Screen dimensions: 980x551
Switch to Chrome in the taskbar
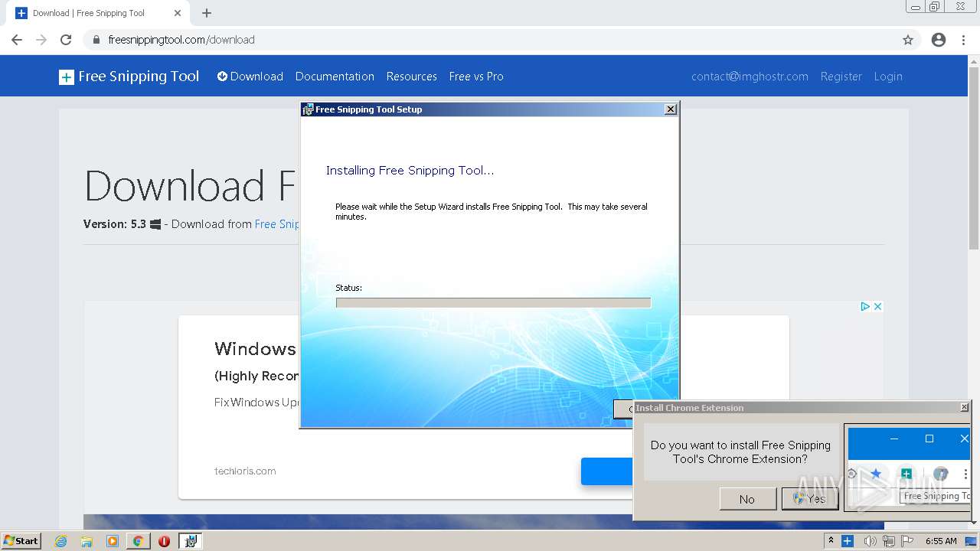138,541
